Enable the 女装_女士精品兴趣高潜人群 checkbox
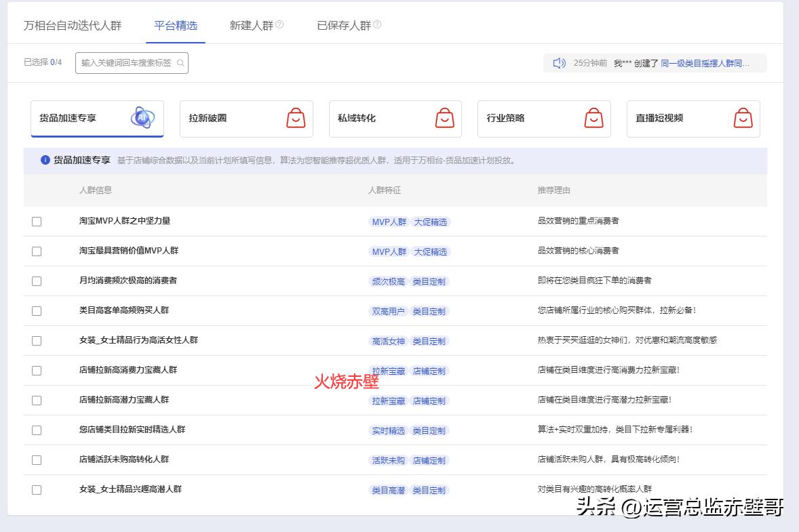Image resolution: width=799 pixels, height=532 pixels. (36, 489)
